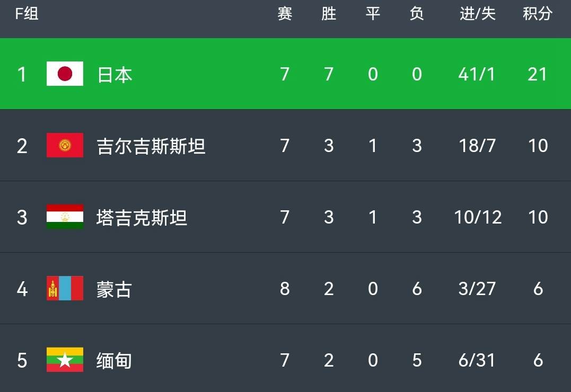Click the Kyrgyzstan flag icon
This screenshot has height=392, width=571.
click(65, 145)
